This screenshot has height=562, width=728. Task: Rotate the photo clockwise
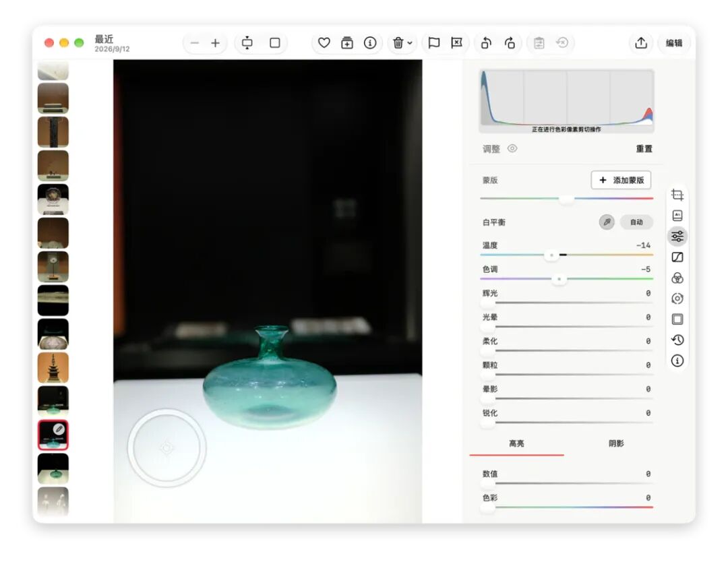pyautogui.click(x=510, y=43)
